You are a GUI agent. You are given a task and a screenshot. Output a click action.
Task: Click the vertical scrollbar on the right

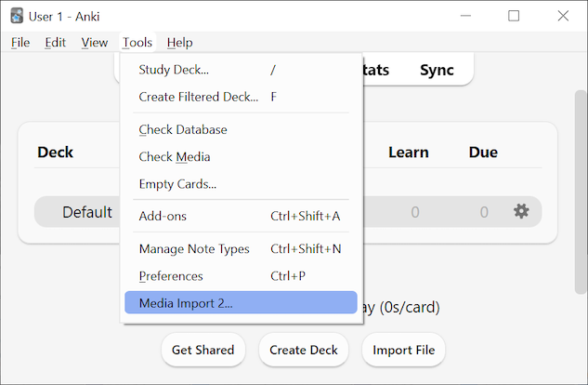(x=581, y=192)
